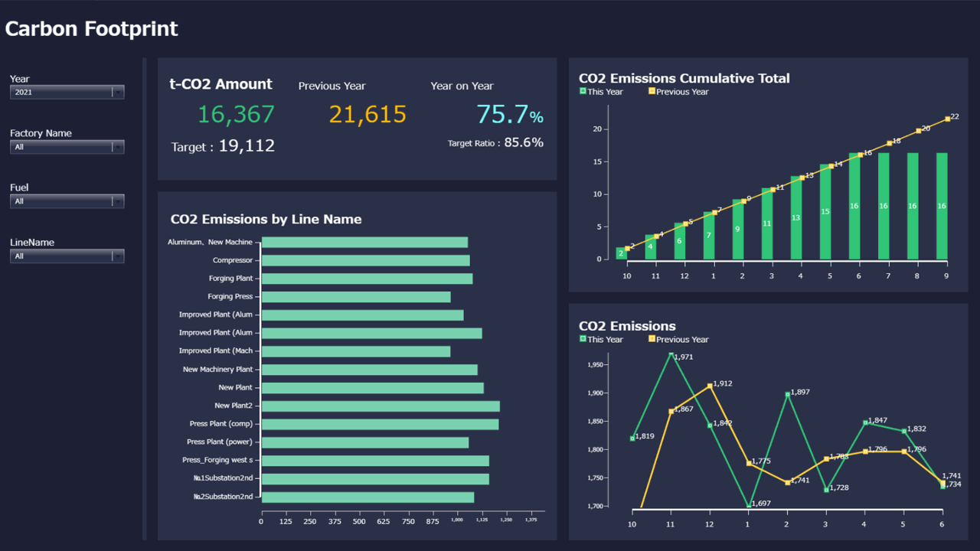Select the 1,971 peak data point
980x551 pixels.
(671, 354)
